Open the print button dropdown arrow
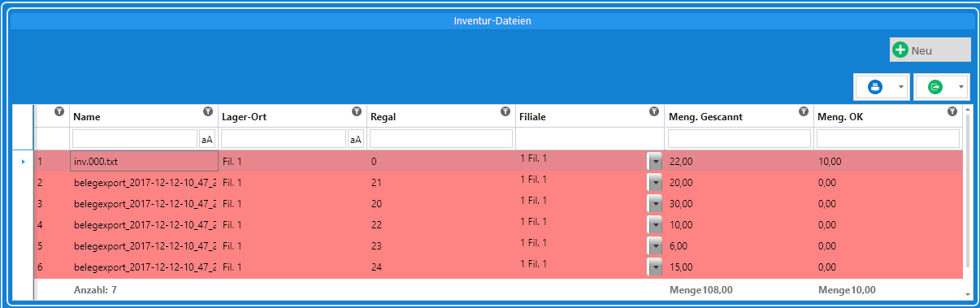 [x=901, y=87]
